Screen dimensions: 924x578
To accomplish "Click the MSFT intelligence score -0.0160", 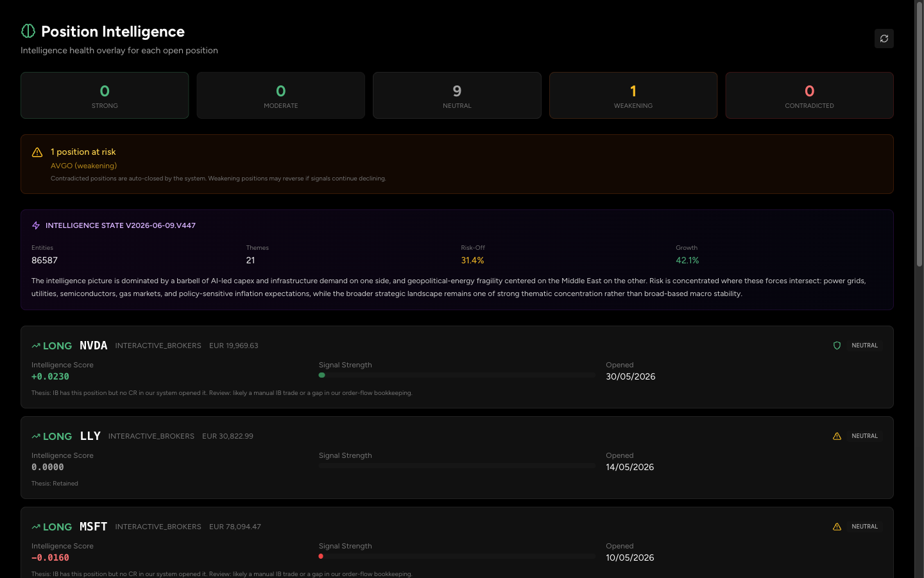I will (x=50, y=558).
